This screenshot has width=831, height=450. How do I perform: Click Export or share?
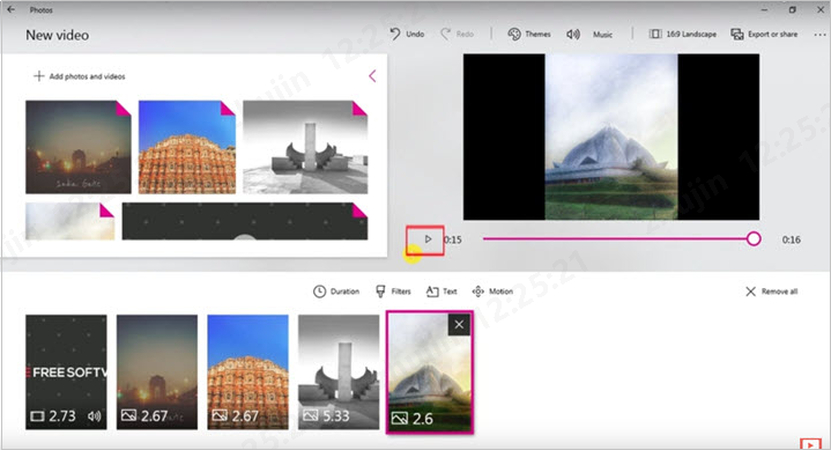pyautogui.click(x=764, y=34)
